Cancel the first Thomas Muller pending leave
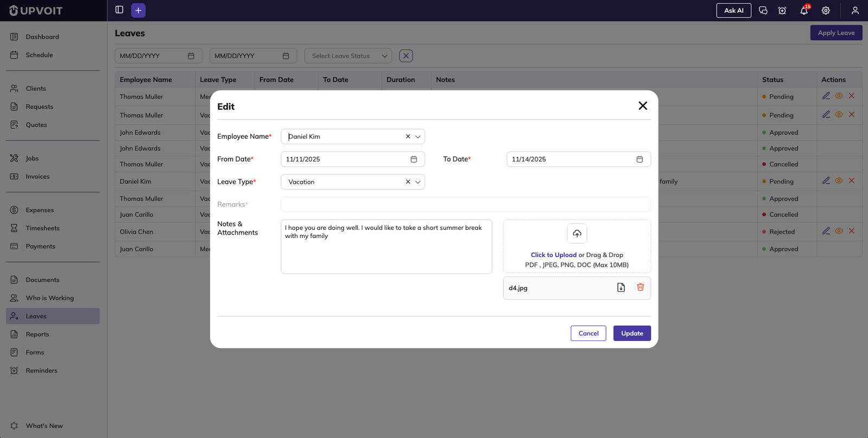The width and height of the screenshot is (868, 438). point(852,96)
